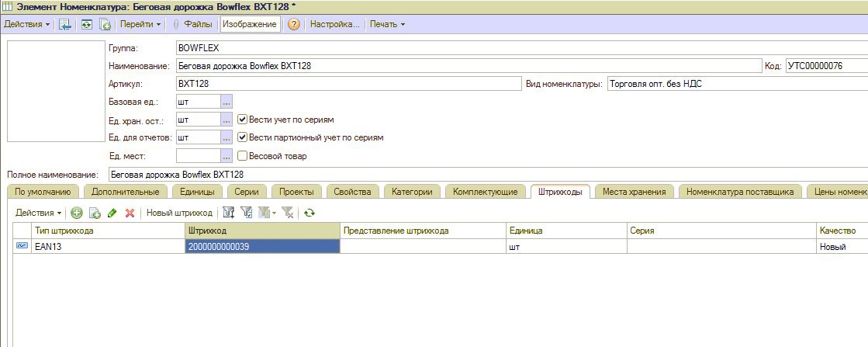This screenshot has width=868, height=347.
Task: Select the Штрихкоды tab
Action: coord(559,192)
